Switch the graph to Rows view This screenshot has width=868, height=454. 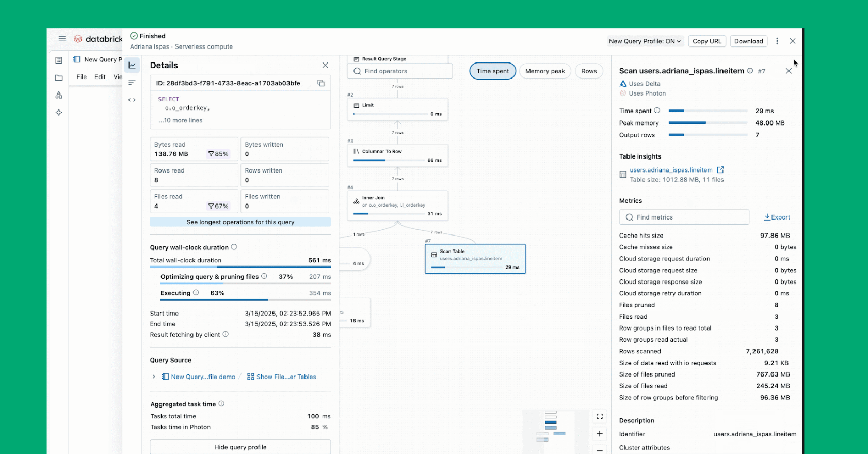point(589,71)
